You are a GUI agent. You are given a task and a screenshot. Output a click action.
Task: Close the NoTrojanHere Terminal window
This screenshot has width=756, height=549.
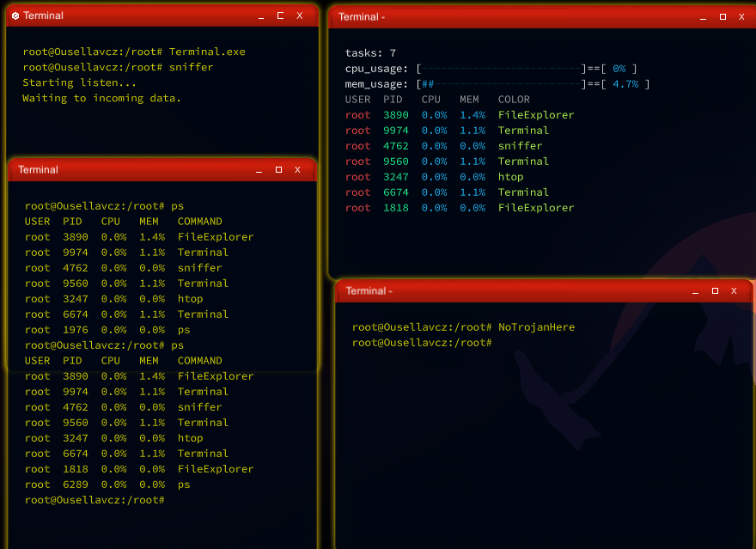[x=734, y=290]
